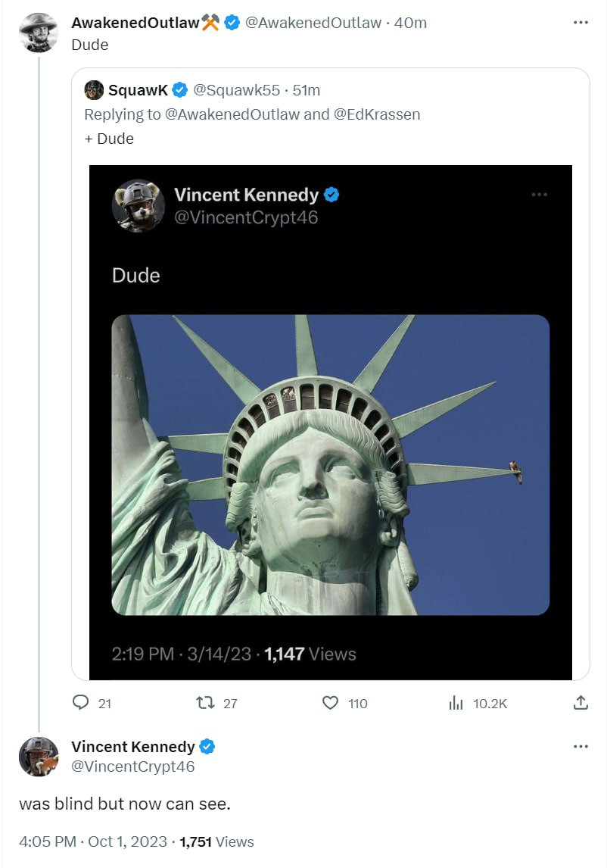Open the Statue of Liberty image
The image size is (607, 868).
330,464
